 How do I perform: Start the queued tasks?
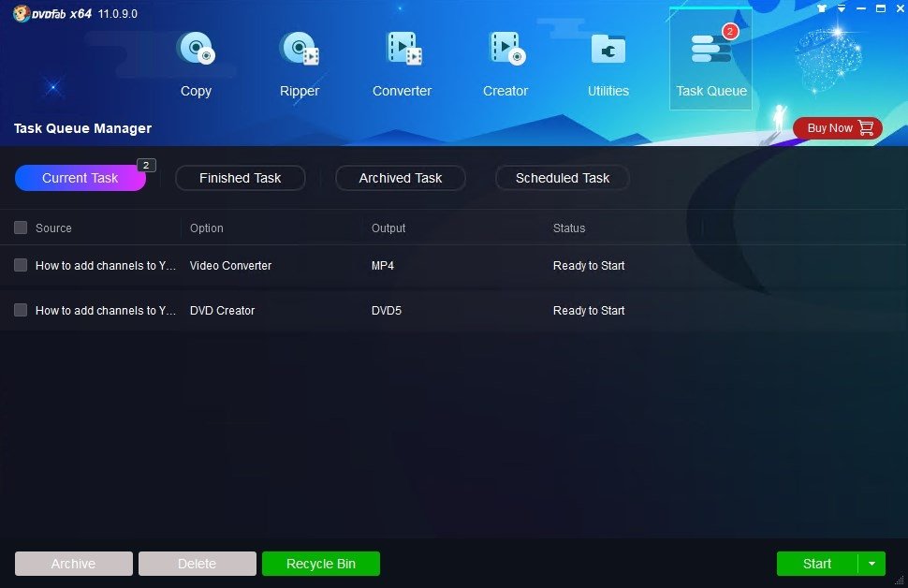click(816, 564)
